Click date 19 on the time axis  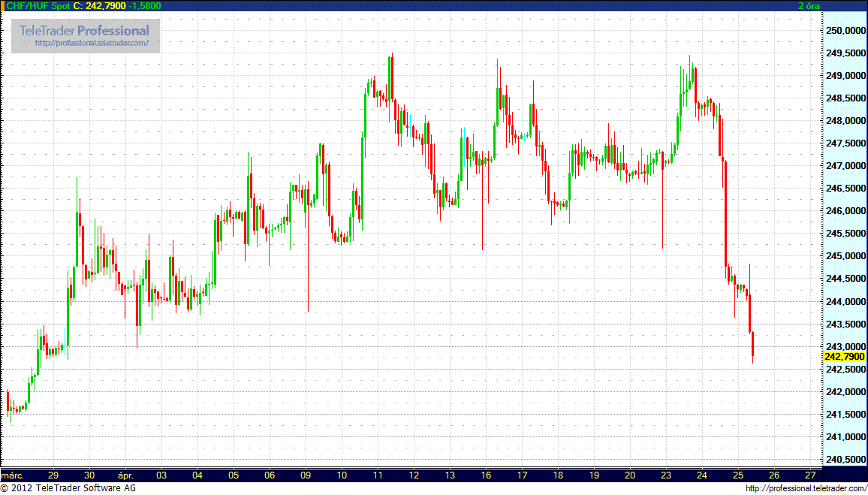pos(593,475)
